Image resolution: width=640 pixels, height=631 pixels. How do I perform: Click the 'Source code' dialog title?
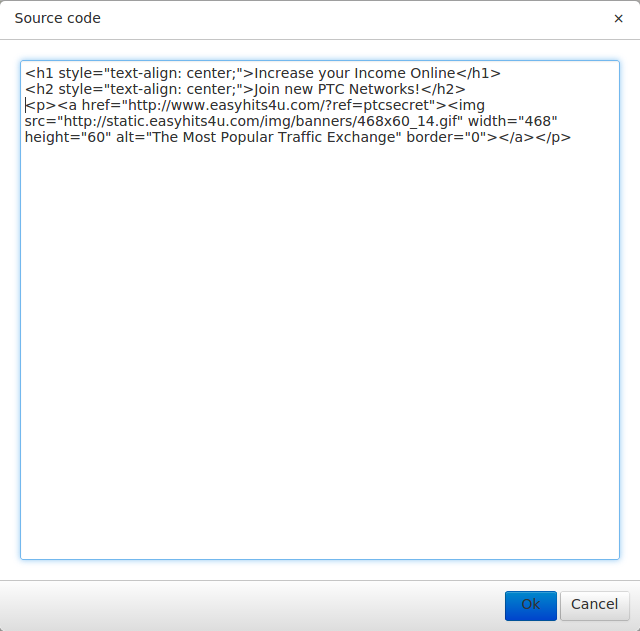pyautogui.click(x=58, y=18)
